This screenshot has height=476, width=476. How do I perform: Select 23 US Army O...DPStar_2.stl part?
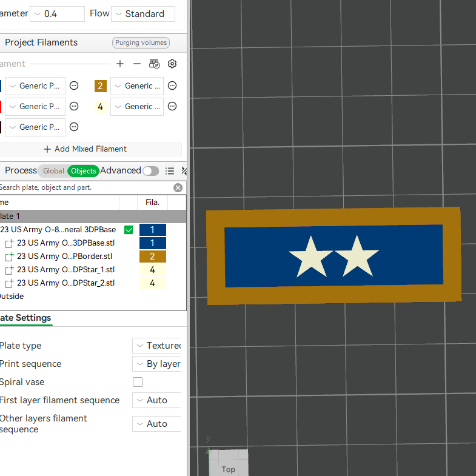point(65,283)
